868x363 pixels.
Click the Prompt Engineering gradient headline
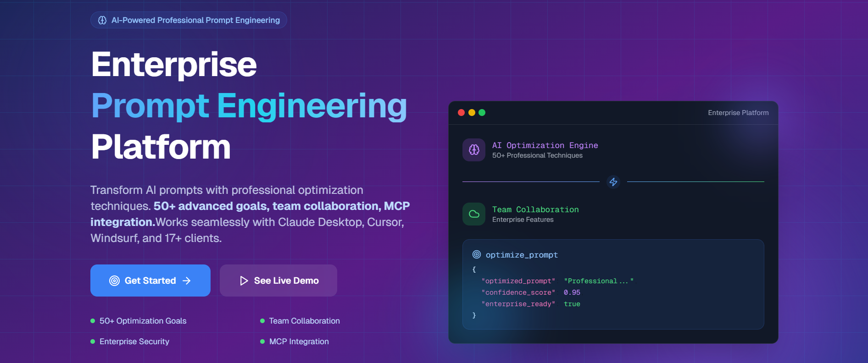[249, 106]
